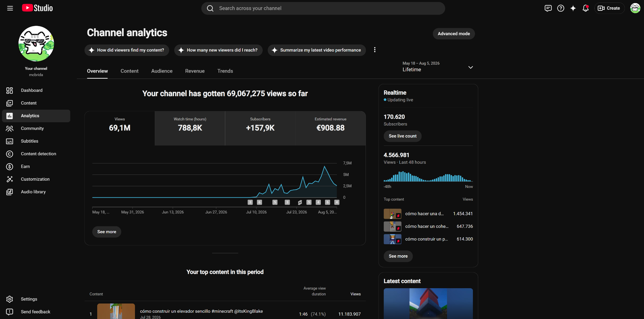The image size is (644, 319).
Task: Expand the Lifetime date range dropdown
Action: pyautogui.click(x=438, y=67)
